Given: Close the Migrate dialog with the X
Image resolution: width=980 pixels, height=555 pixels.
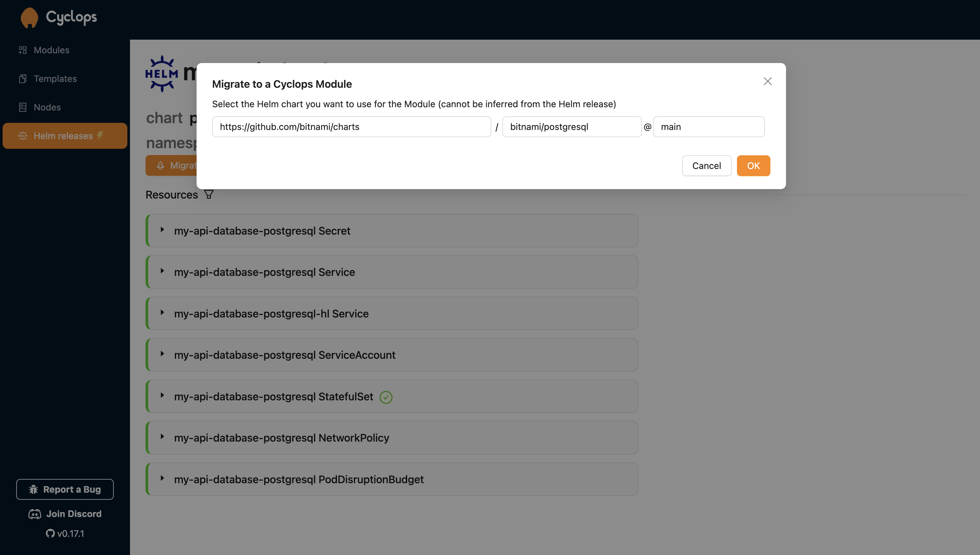Looking at the screenshot, I should pos(768,81).
